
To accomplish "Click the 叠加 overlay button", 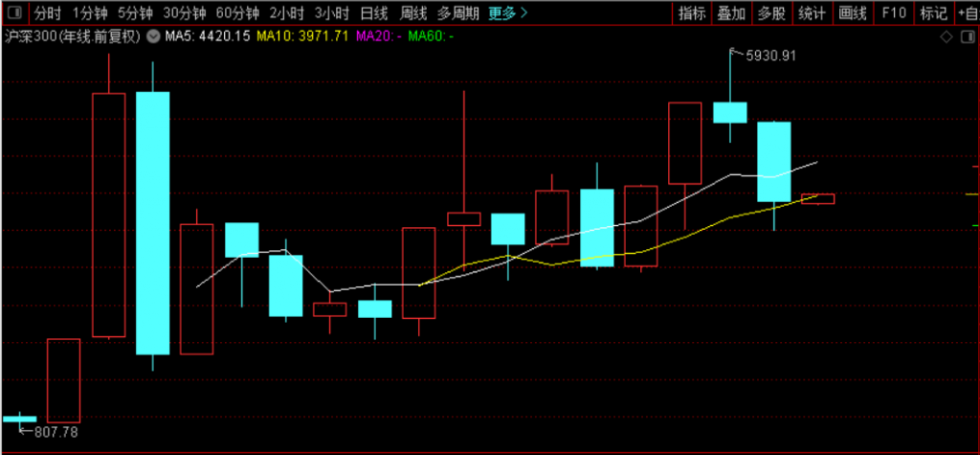I will pyautogui.click(x=731, y=12).
